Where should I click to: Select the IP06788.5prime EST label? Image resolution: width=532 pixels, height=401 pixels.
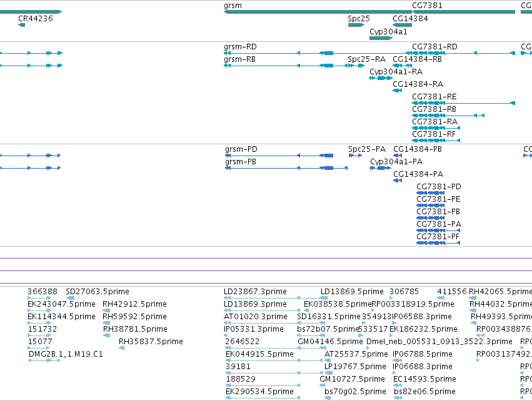(x=423, y=354)
